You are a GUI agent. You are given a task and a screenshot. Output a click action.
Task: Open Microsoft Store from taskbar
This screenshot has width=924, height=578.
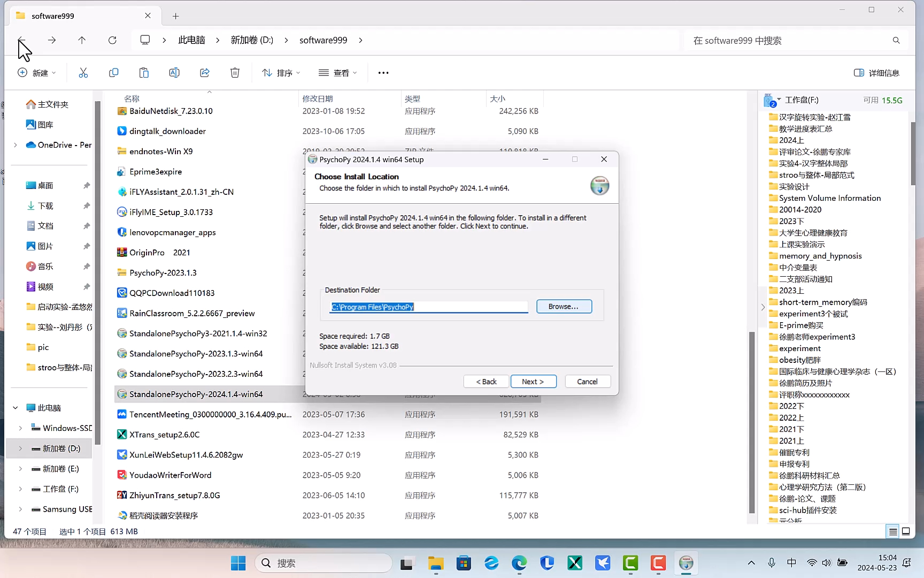click(x=464, y=563)
